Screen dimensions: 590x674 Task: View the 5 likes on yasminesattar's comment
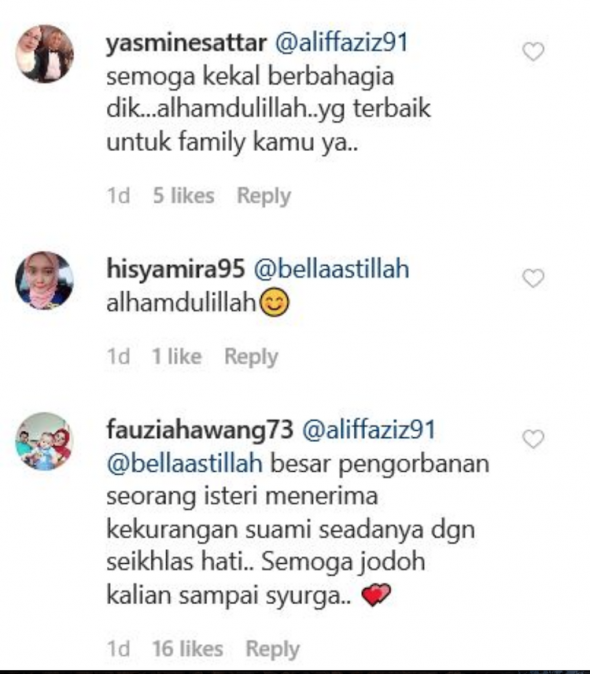183,196
